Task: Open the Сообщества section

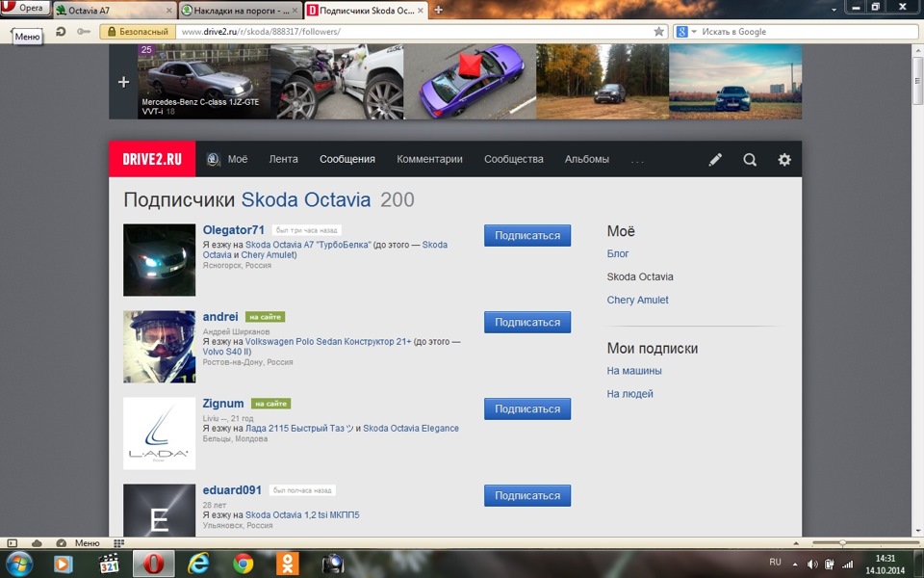Action: 514,159
